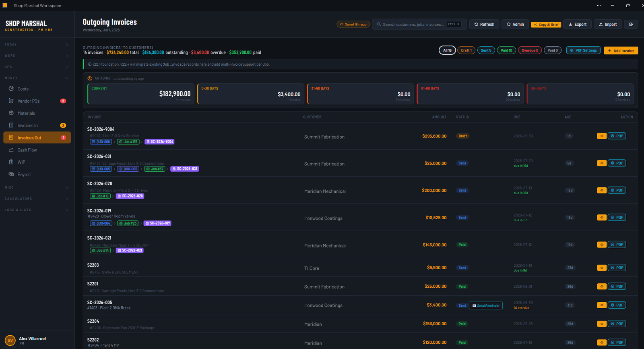Expand the CALCULATORS sidebar section
The width and height of the screenshot is (644, 349).
[37, 199]
